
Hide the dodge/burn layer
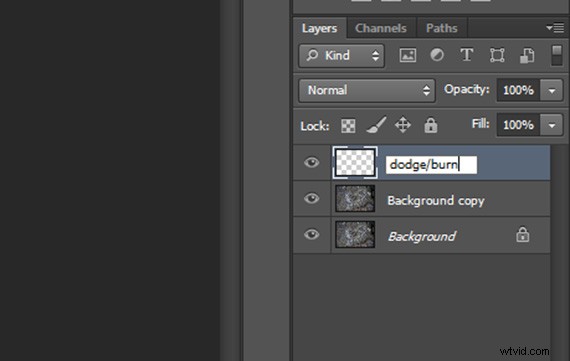click(312, 162)
